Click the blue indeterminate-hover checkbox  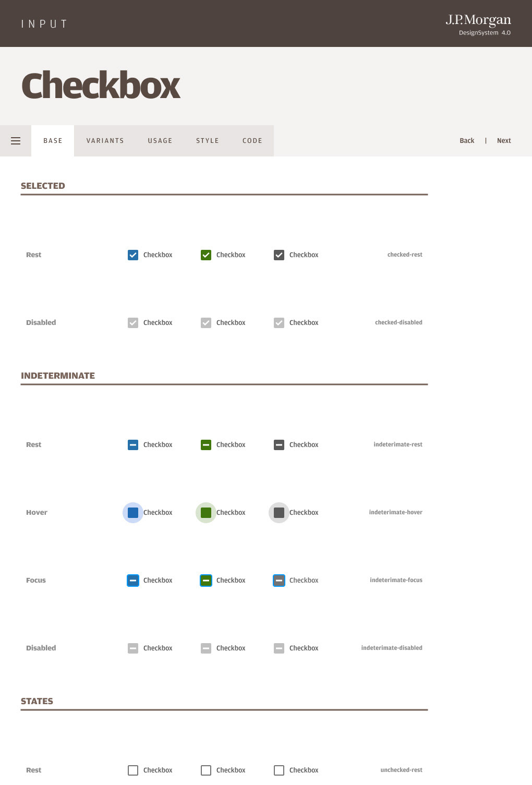133,513
